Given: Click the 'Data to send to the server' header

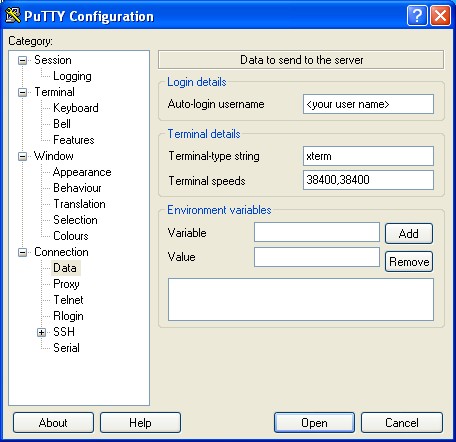Looking at the screenshot, I should tap(301, 60).
